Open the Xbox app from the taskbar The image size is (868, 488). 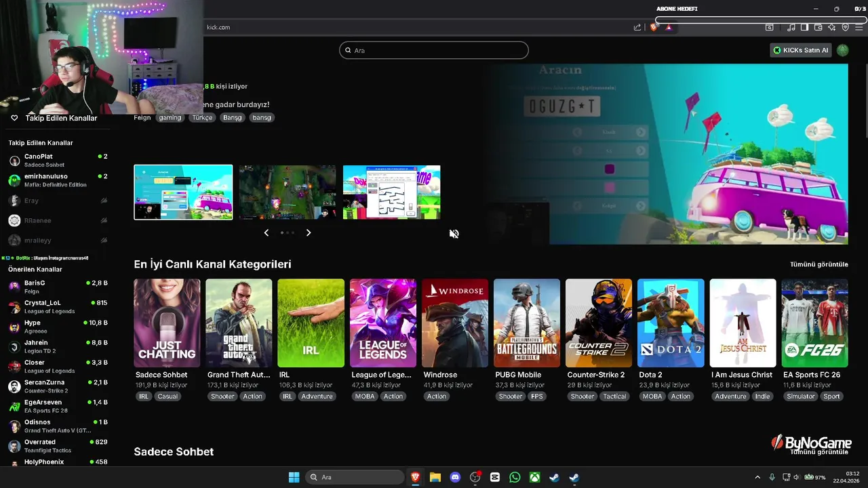pyautogui.click(x=535, y=477)
